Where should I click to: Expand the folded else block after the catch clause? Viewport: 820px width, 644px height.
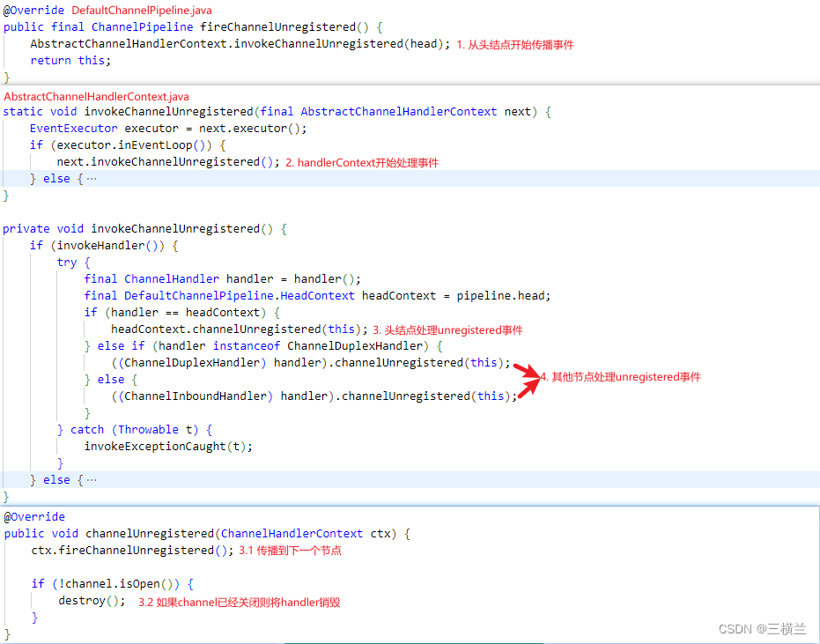92,480
